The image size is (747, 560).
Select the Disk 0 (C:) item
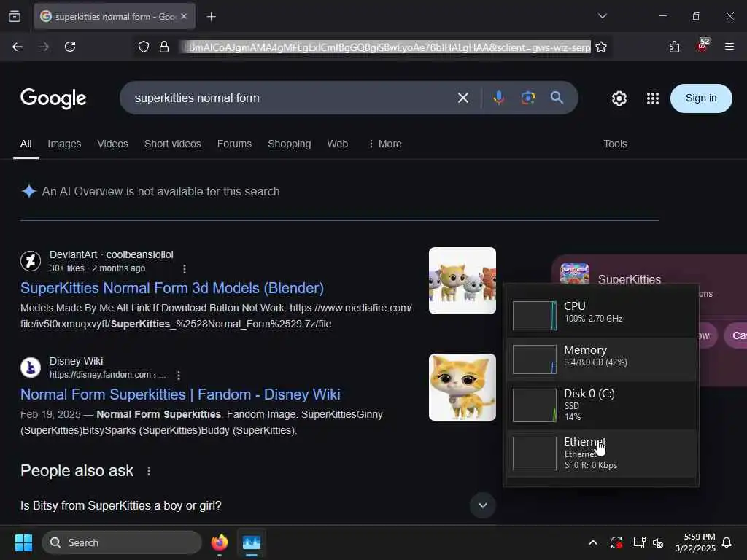[601, 405]
